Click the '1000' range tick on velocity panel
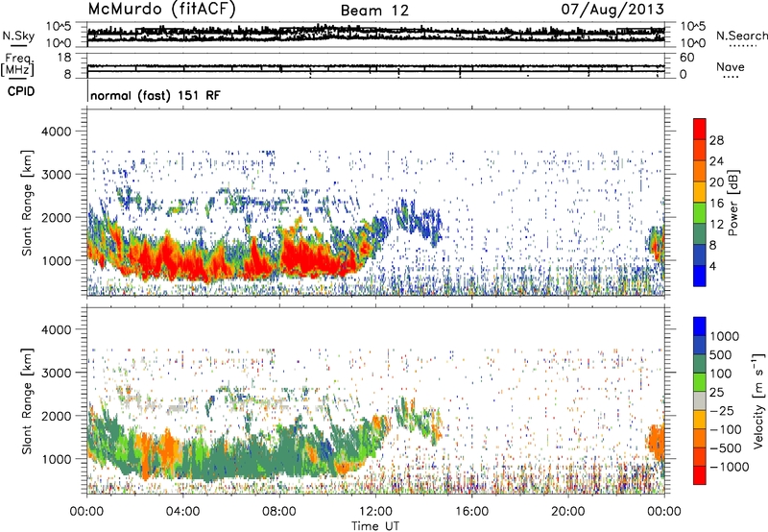The height and width of the screenshot is (532, 768). (x=56, y=459)
